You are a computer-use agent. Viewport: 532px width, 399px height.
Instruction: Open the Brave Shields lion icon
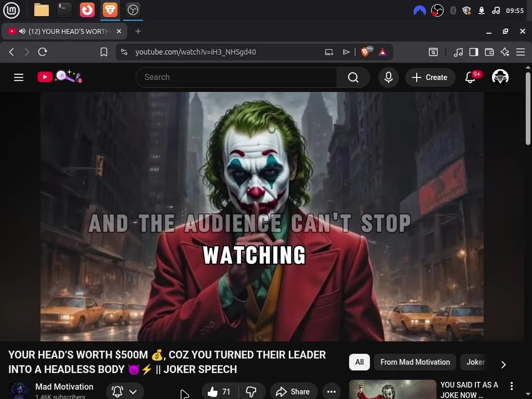pyautogui.click(x=366, y=52)
